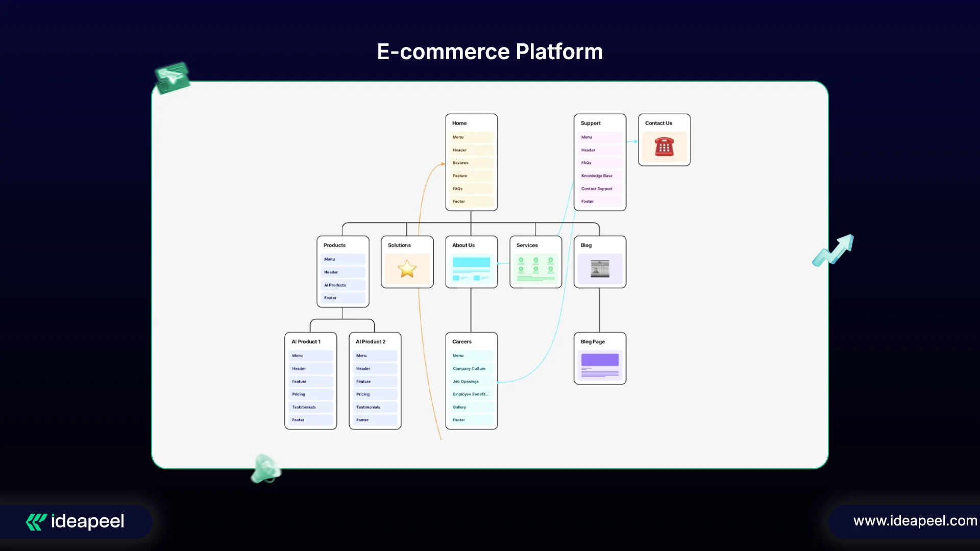Click Employee Benefit row in Careers

[x=471, y=394]
